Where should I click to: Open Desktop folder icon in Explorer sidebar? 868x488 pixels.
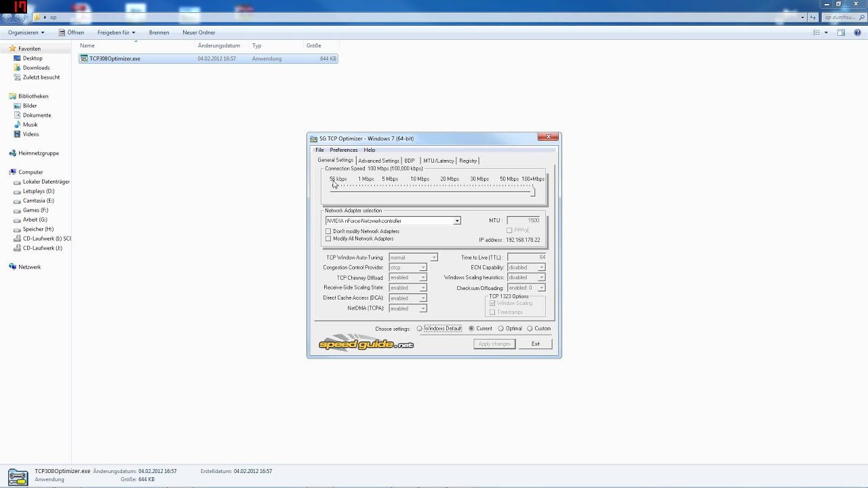point(17,58)
